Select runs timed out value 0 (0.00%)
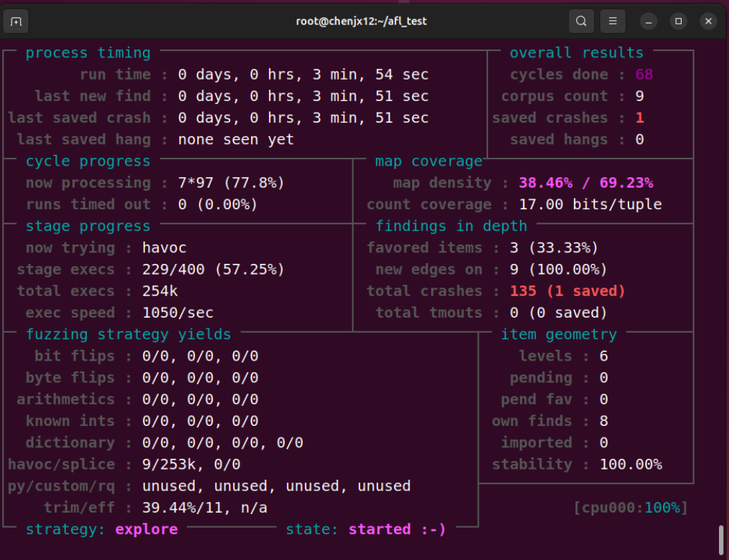The width and height of the screenshot is (729, 560). pyautogui.click(x=217, y=204)
